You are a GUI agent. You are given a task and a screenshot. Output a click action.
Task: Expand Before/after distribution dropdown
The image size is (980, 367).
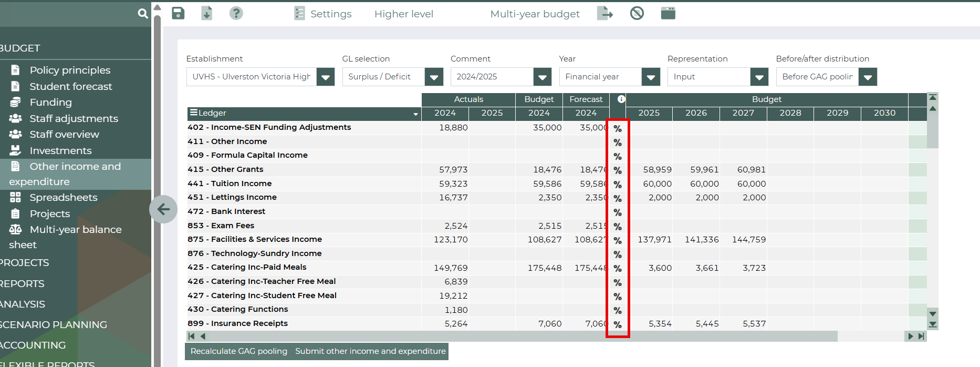pyautogui.click(x=868, y=77)
